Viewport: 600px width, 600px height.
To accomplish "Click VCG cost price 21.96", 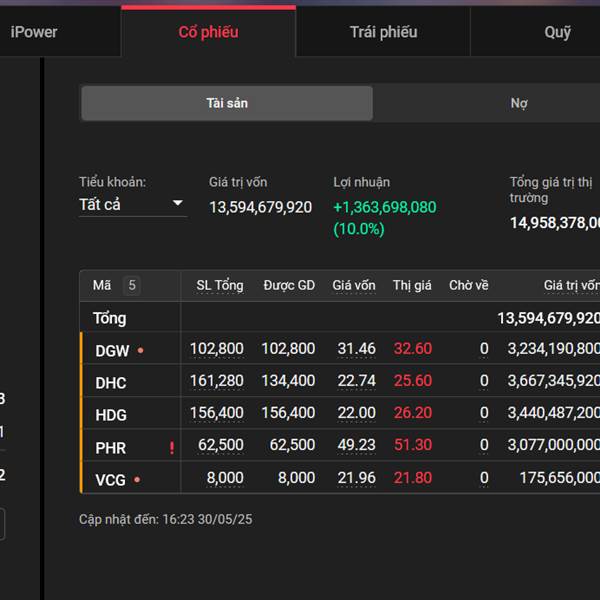I will point(357,478).
